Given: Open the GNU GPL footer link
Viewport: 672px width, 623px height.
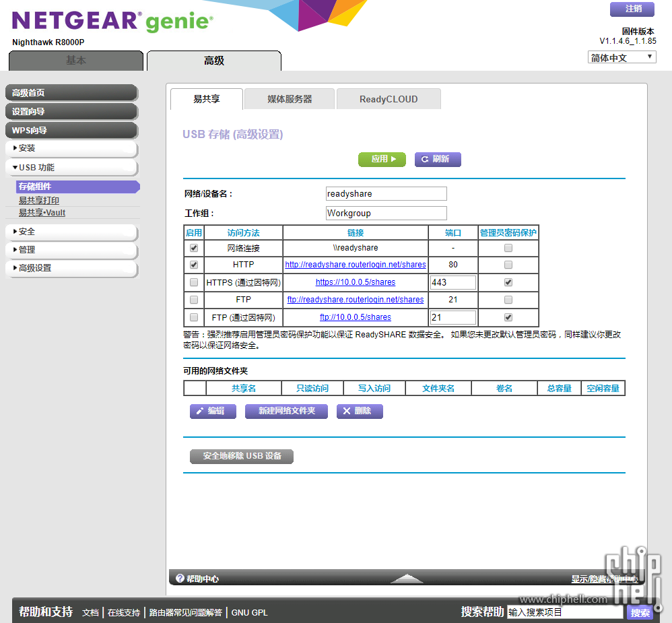Looking at the screenshot, I should 249,613.
